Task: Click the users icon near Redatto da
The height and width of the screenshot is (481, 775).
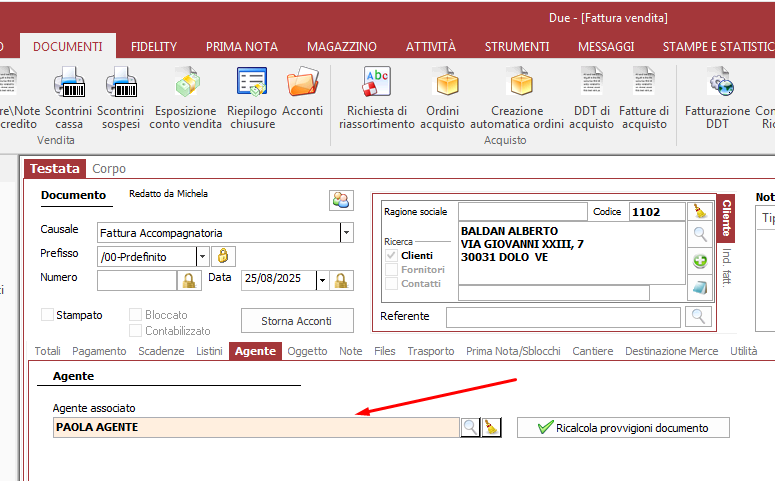Action: [341, 200]
